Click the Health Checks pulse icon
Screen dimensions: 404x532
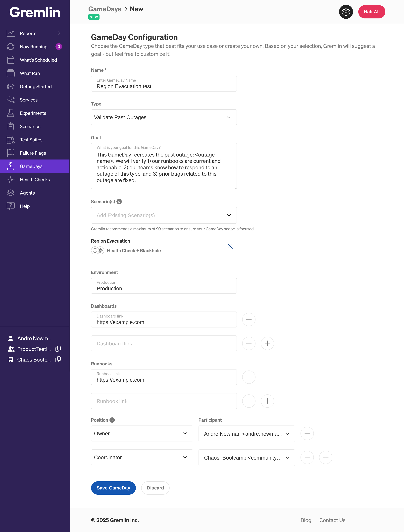coord(11,180)
